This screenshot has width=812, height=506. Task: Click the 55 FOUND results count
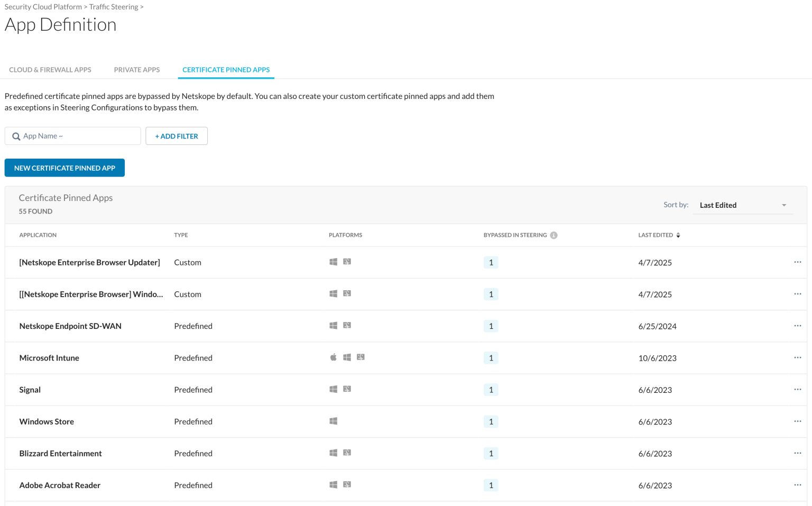(x=36, y=211)
